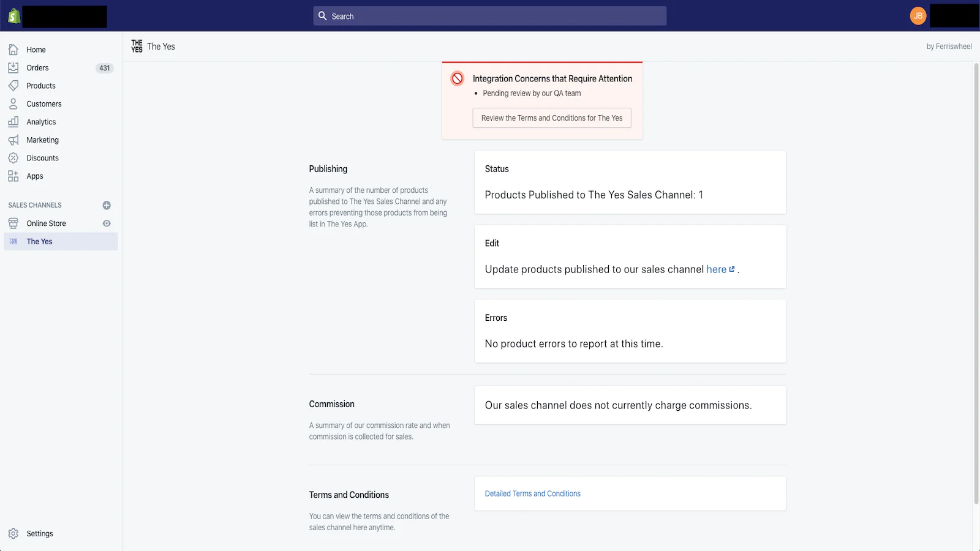980x551 pixels.
Task: Open the JB user avatar menu
Action: tap(918, 16)
